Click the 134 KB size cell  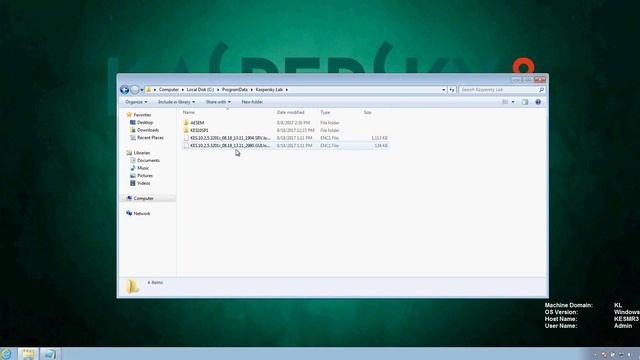pos(381,145)
